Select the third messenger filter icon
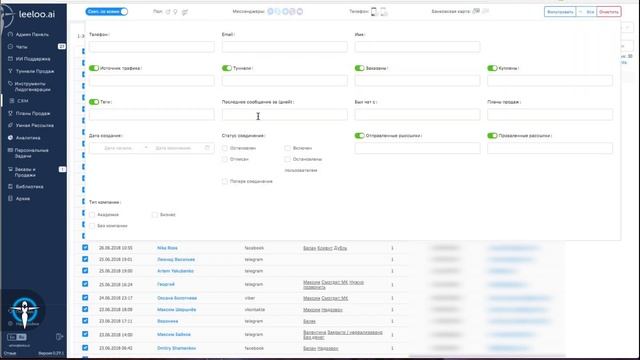 click(285, 11)
